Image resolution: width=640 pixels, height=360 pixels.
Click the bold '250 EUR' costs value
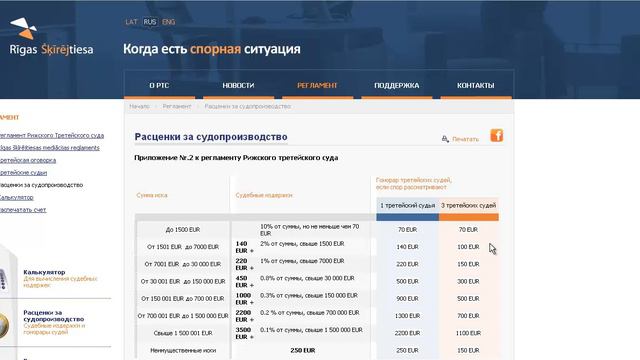coord(303,351)
